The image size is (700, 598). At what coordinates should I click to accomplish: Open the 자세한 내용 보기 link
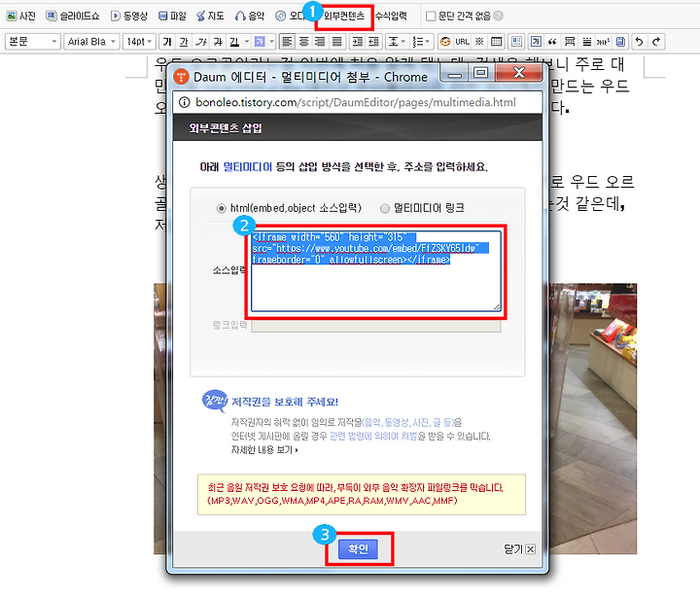point(264,450)
